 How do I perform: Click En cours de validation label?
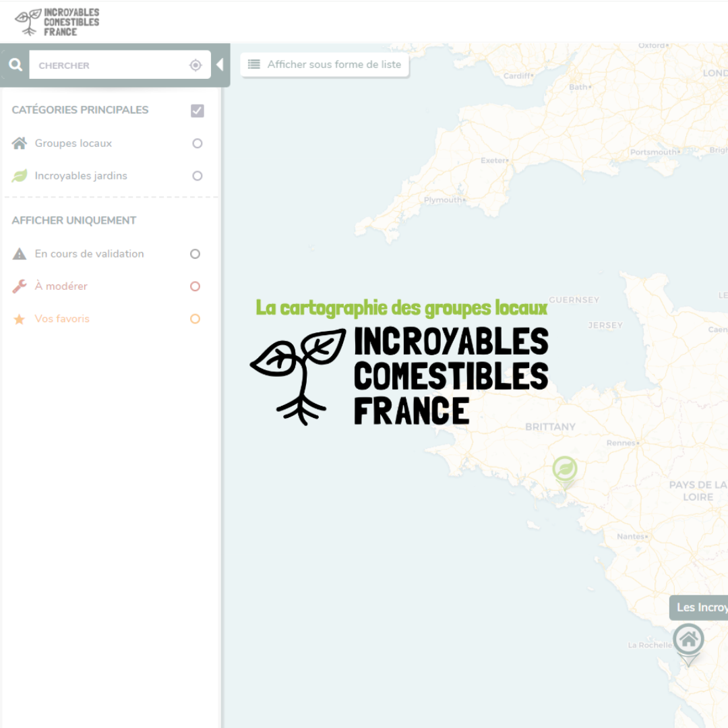click(x=89, y=253)
